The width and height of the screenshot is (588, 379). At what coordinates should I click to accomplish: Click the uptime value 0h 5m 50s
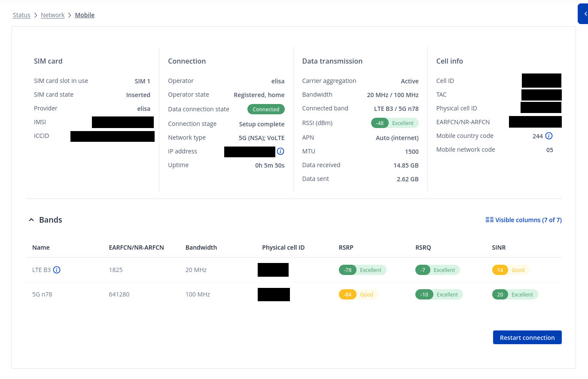270,165
